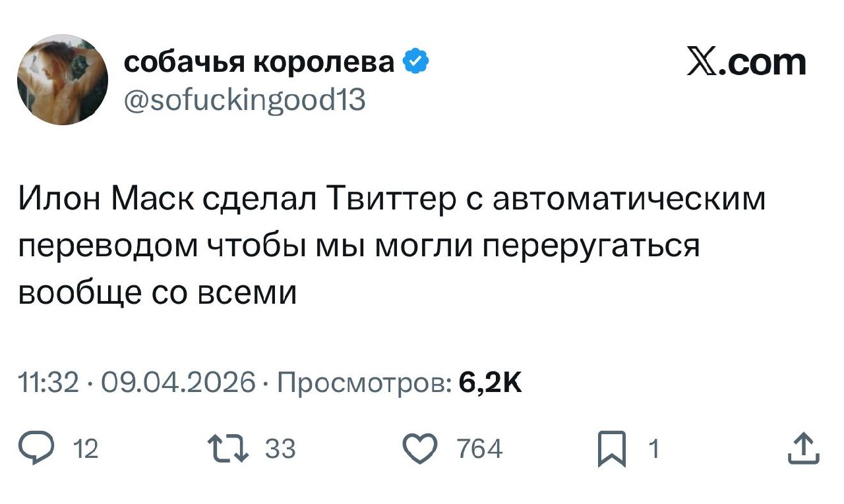Screen dimensions: 844x504
Task: Click the bookmark count 1
Action: point(653,450)
